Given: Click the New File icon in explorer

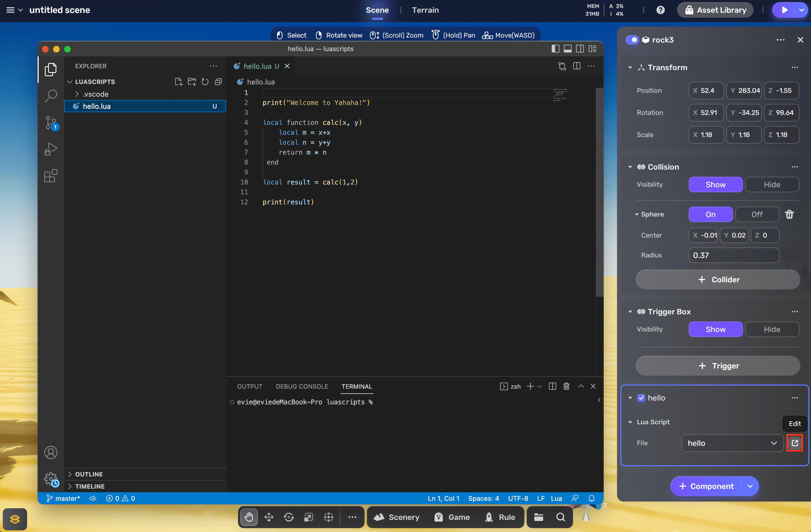Looking at the screenshot, I should click(178, 82).
